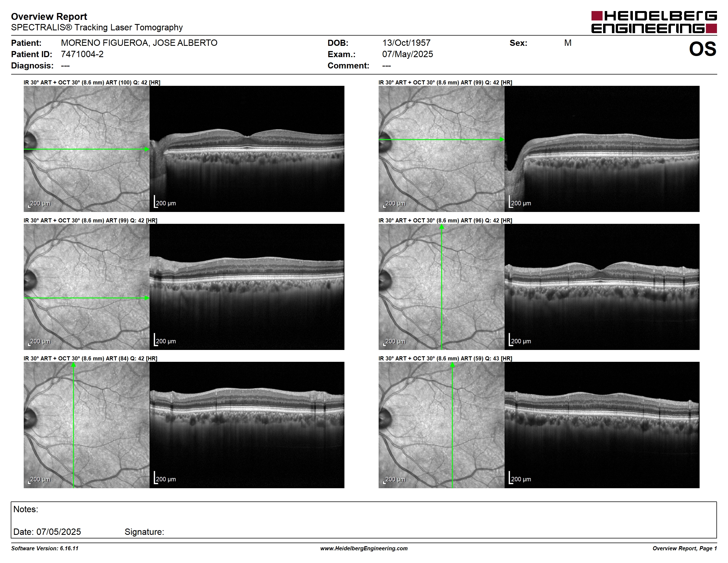
Task: Open OCT B-scan under ART (59) caption
Action: tap(602, 425)
